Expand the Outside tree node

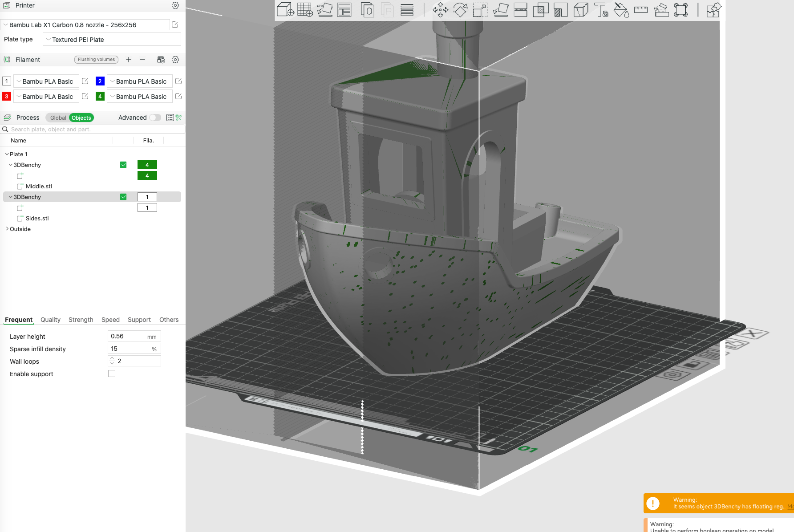coord(7,229)
